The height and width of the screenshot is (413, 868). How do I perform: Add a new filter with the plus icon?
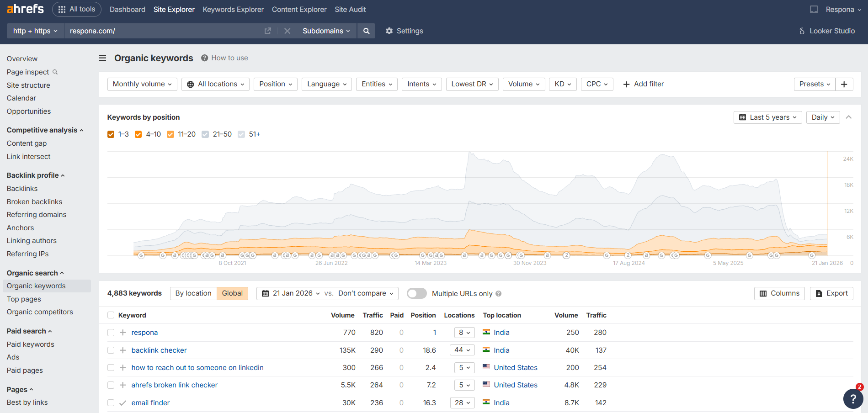[643, 84]
